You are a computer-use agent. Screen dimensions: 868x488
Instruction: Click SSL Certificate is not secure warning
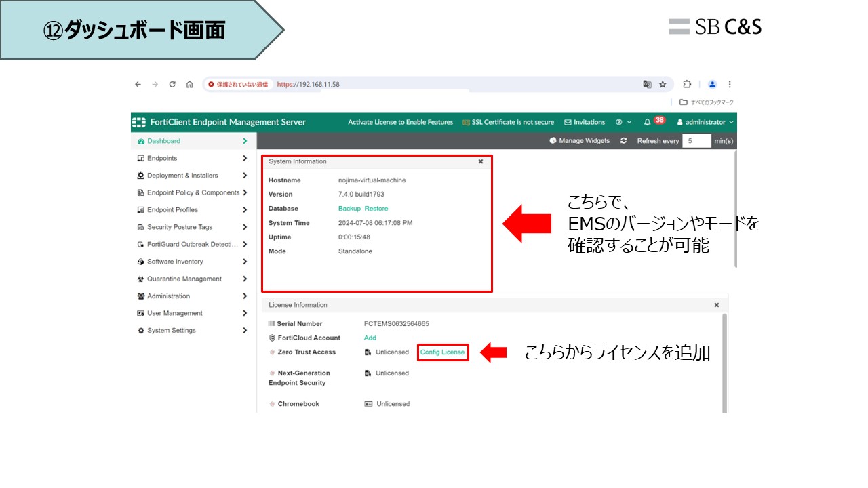coord(508,122)
